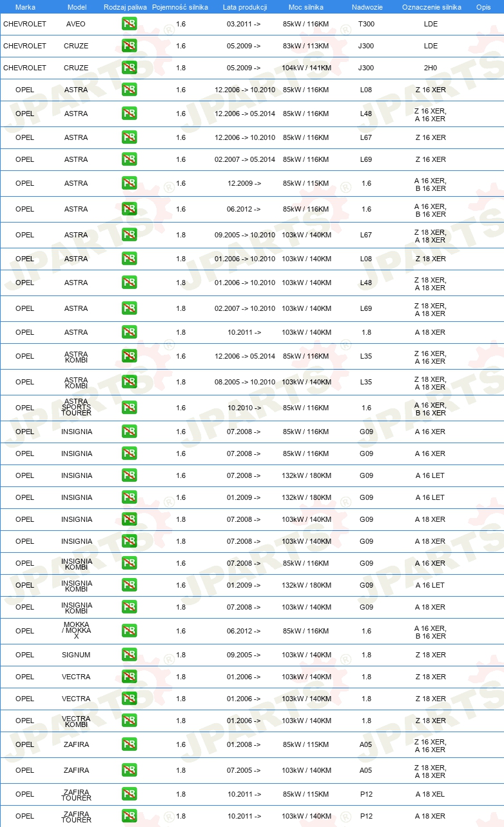Screen dimensions: 504x827
Task: Click 'P12' body code in the A 18 XEL row
Action: pyautogui.click(x=366, y=794)
